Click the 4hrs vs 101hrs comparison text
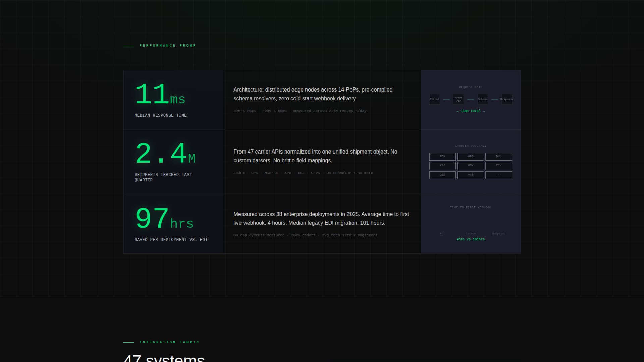Screen dimensions: 644x362 pyautogui.click(x=470, y=239)
